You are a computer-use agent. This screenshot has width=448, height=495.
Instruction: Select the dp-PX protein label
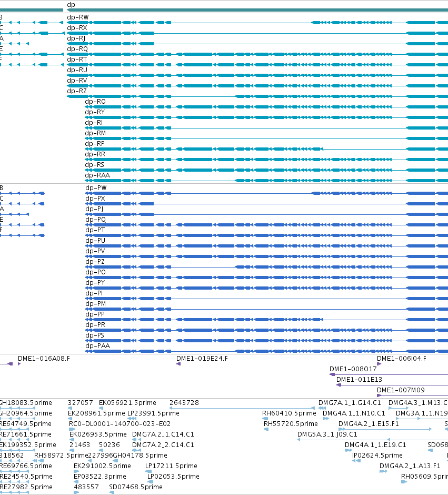[x=95, y=199]
